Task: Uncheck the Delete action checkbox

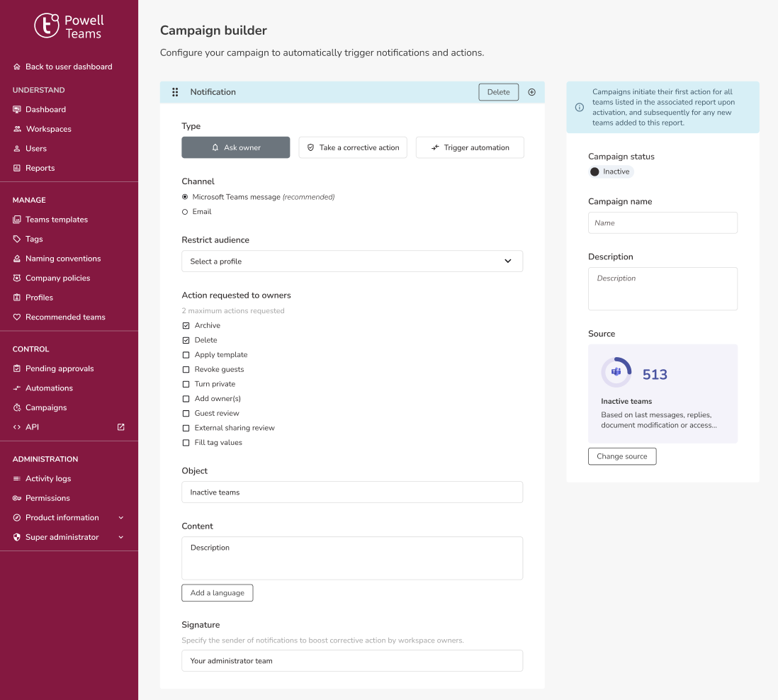Action: point(186,340)
